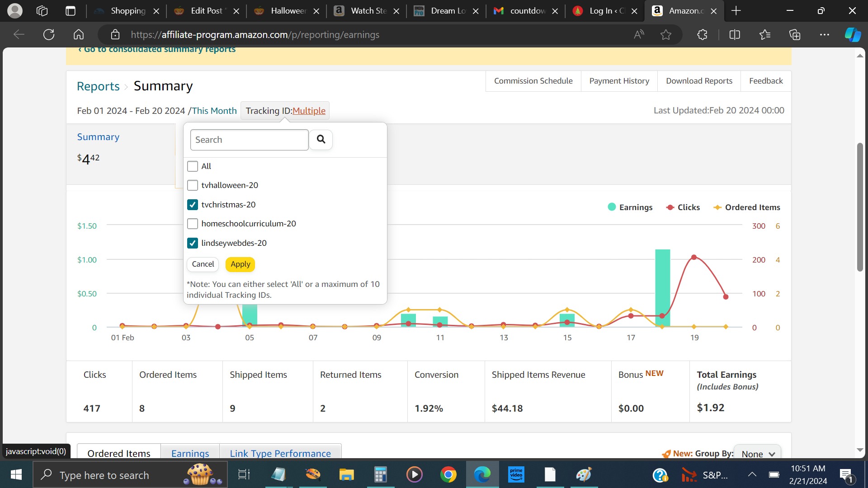The width and height of the screenshot is (868, 488).
Task: Click the Feb 18 earnings bar in chart
Action: coord(662,288)
